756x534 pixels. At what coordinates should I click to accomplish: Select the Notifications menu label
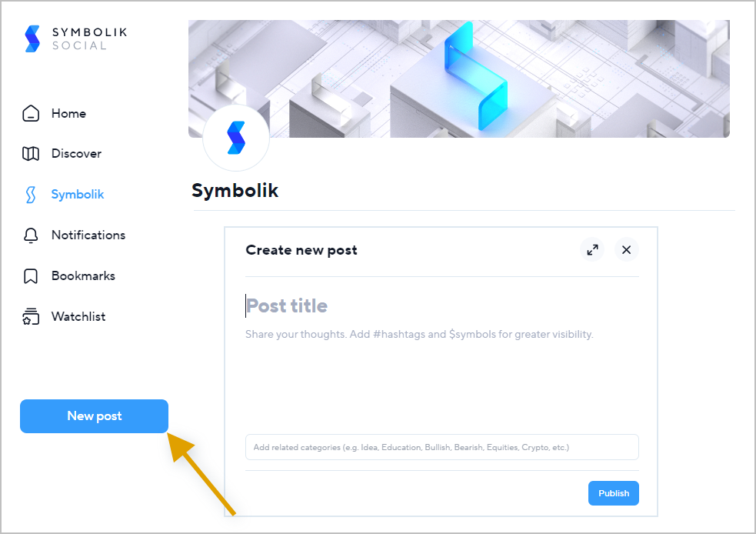coord(88,235)
